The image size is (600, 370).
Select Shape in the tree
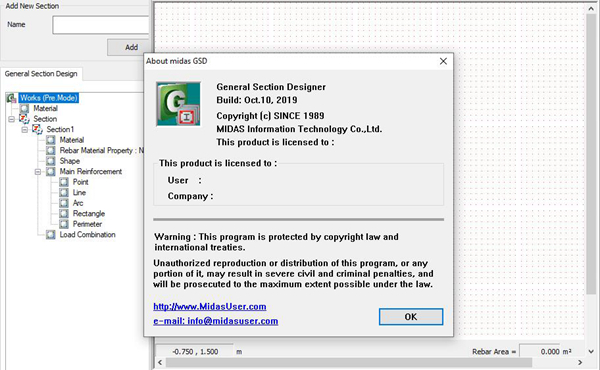pos(70,161)
